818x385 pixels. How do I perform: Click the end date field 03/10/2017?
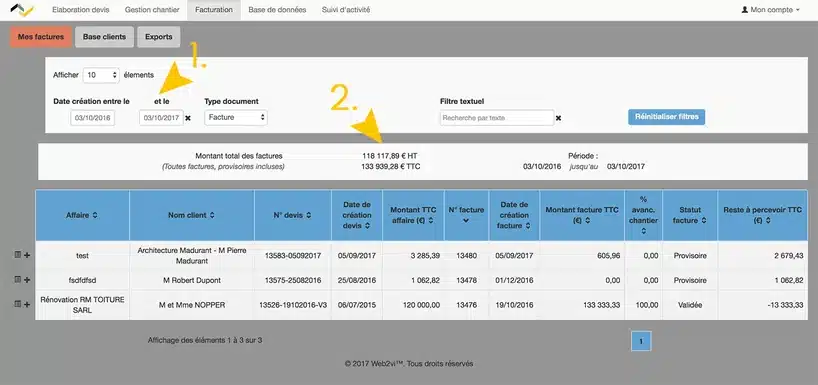coord(161,118)
